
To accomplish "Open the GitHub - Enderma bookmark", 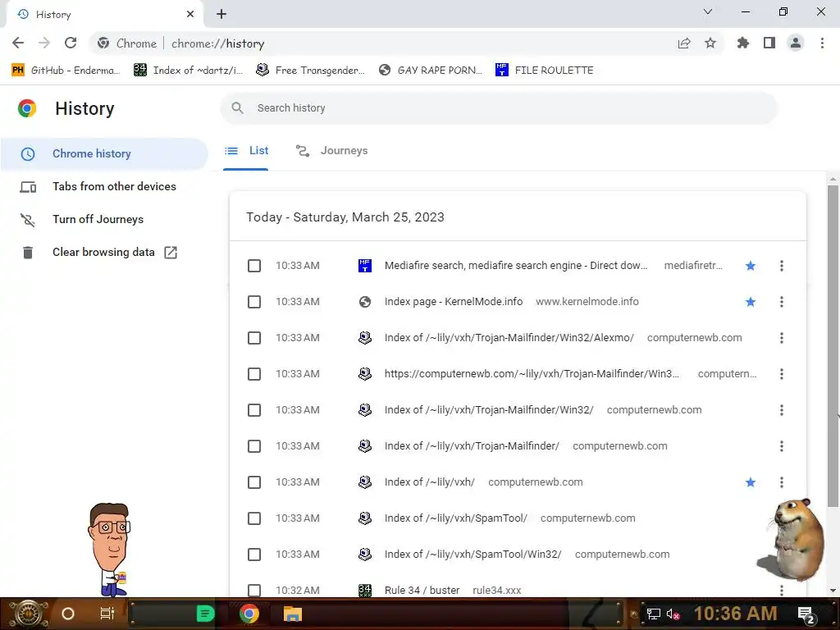I will click(66, 71).
